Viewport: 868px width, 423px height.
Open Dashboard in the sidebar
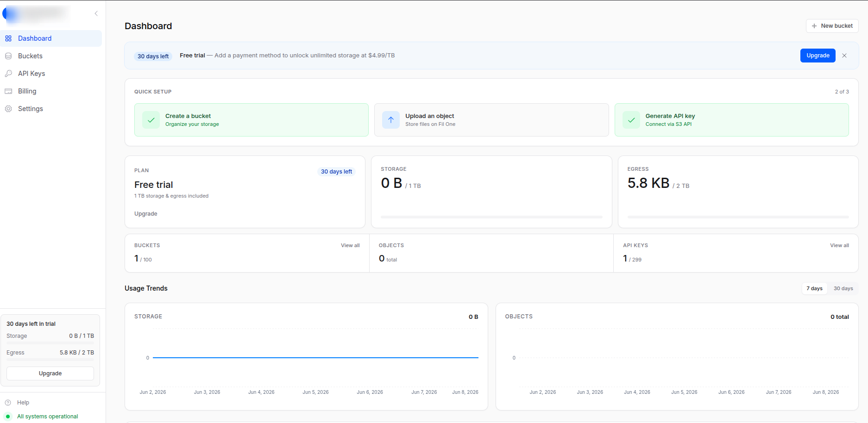click(x=51, y=38)
